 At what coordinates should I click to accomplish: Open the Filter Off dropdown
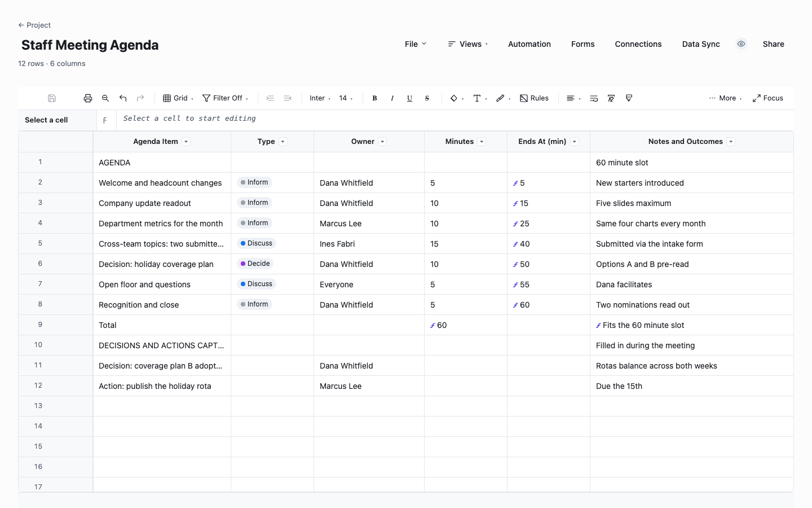226,98
